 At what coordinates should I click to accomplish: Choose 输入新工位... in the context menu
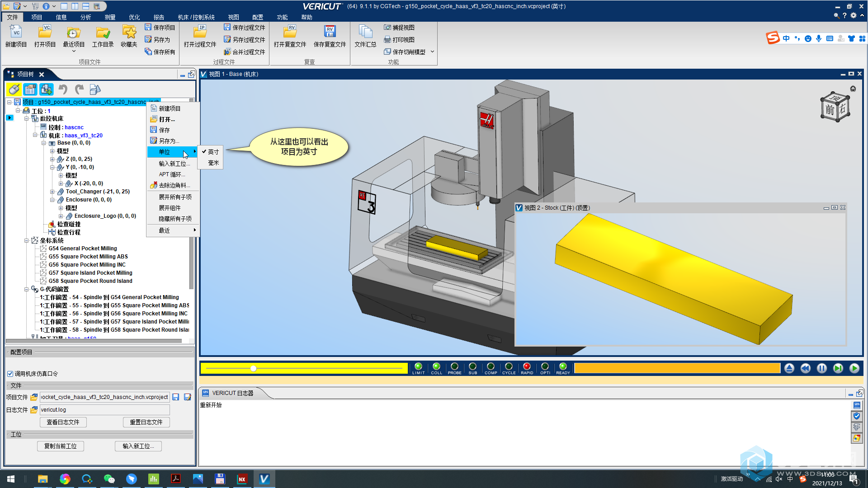point(173,164)
